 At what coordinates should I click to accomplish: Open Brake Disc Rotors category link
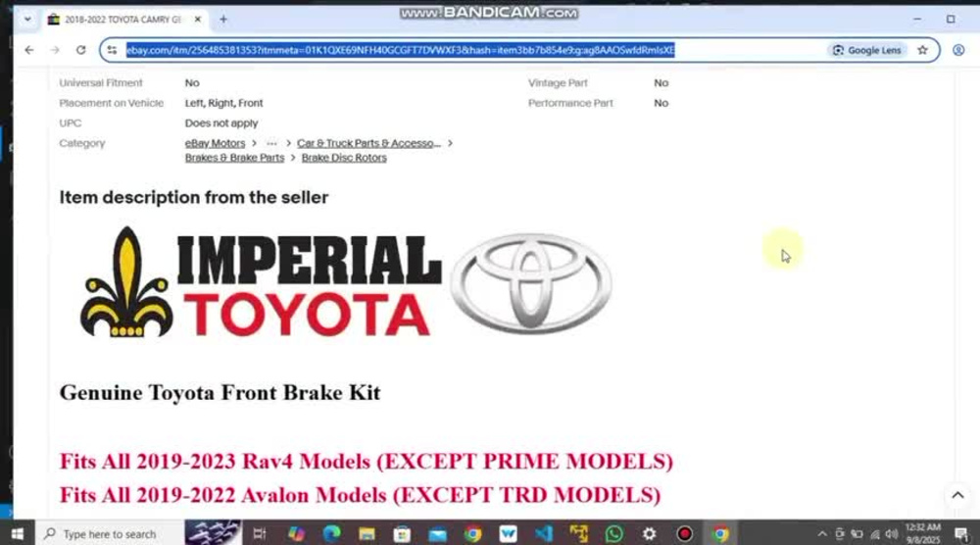(x=344, y=158)
